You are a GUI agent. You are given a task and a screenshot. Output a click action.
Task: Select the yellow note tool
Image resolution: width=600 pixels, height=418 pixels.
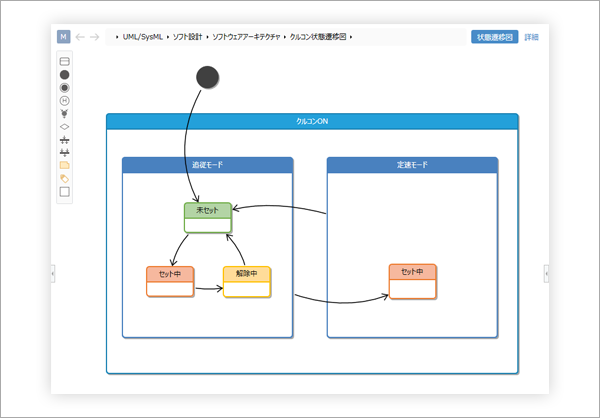click(x=65, y=165)
